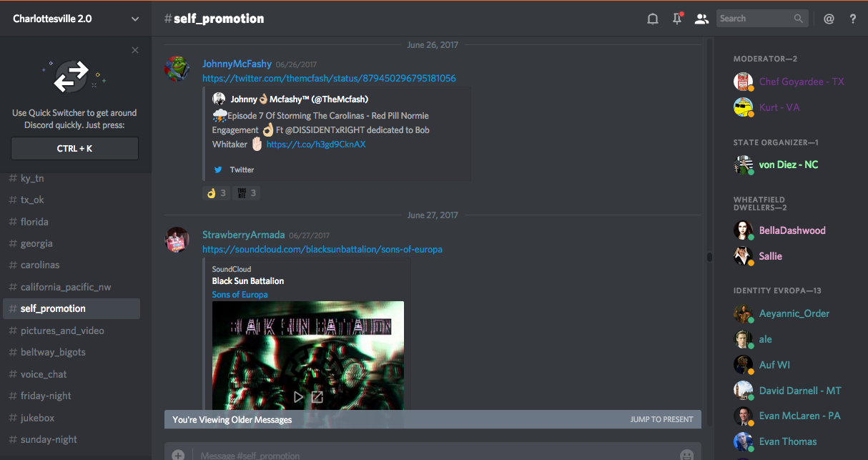Switch to the carolinas channel
The width and height of the screenshot is (868, 460).
40,265
